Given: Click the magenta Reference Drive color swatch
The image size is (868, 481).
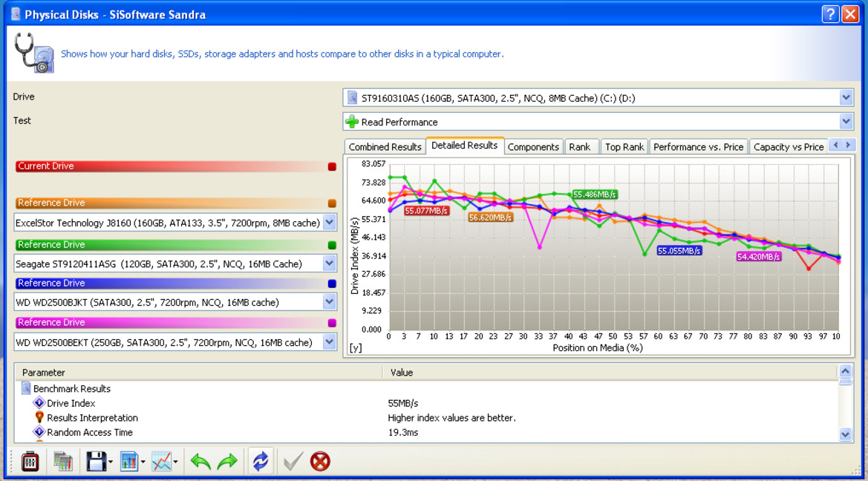Looking at the screenshot, I should [332, 323].
